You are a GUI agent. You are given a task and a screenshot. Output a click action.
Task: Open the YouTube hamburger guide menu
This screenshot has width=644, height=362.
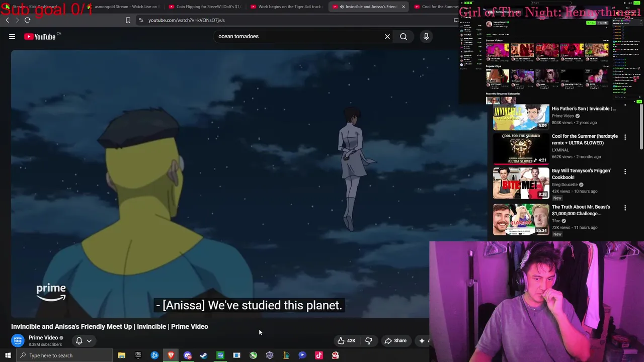point(12,36)
